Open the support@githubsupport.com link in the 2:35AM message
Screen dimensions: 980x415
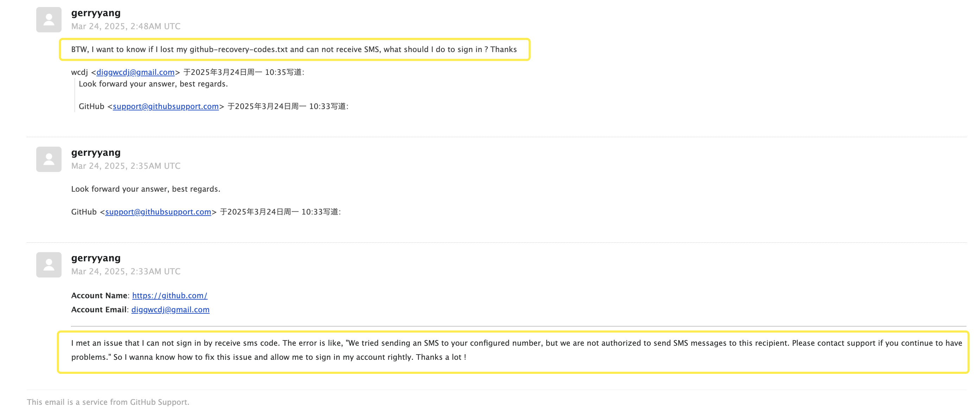point(158,212)
